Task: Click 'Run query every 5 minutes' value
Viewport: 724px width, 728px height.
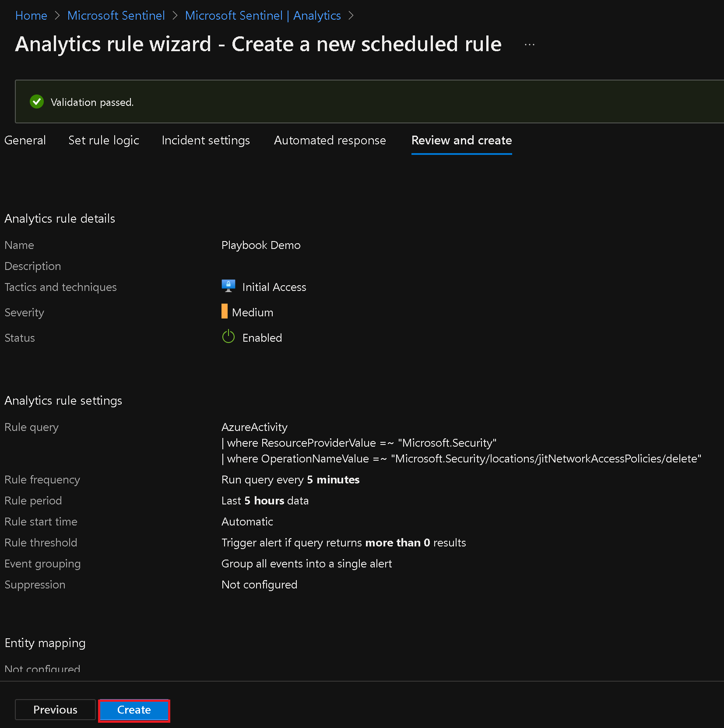Action: click(290, 479)
